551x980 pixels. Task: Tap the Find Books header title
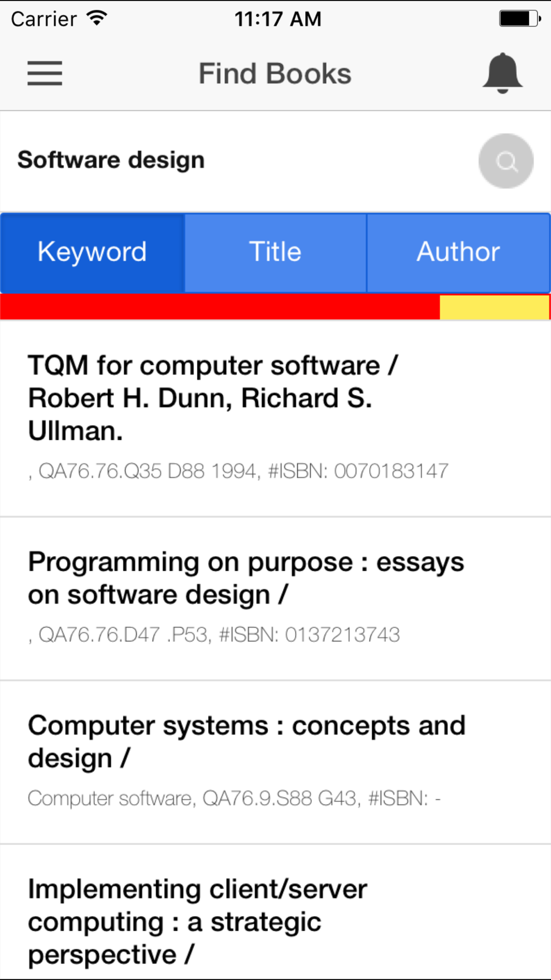[x=275, y=74]
